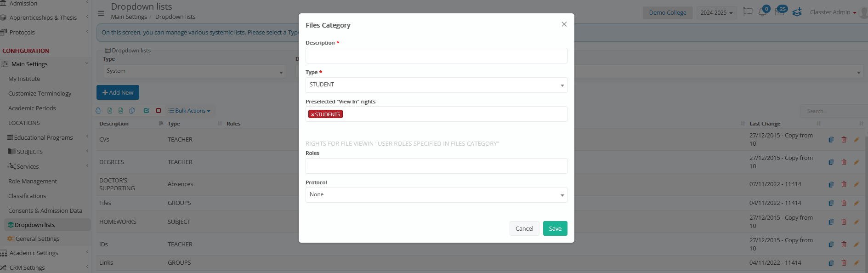The height and width of the screenshot is (273, 868).
Task: Click the hamburger menu icon
Action: point(101,13)
